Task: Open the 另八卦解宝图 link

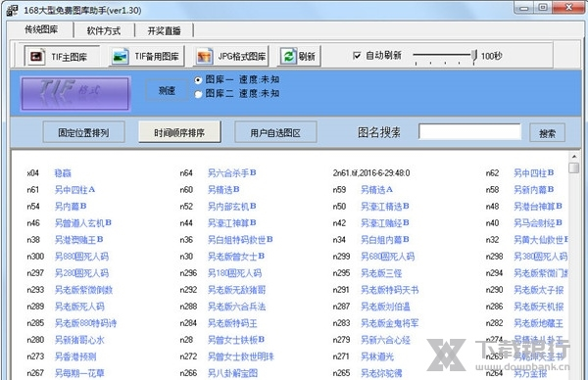Action: [232, 373]
